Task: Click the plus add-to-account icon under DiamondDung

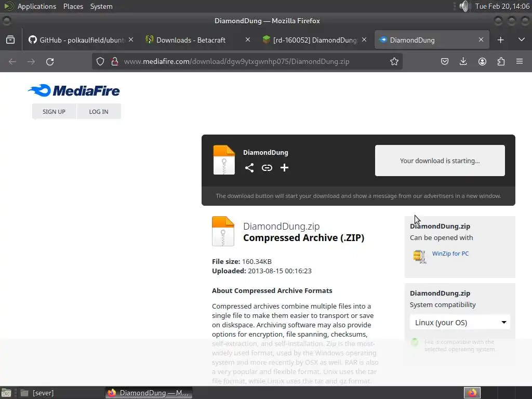Action: (x=284, y=168)
